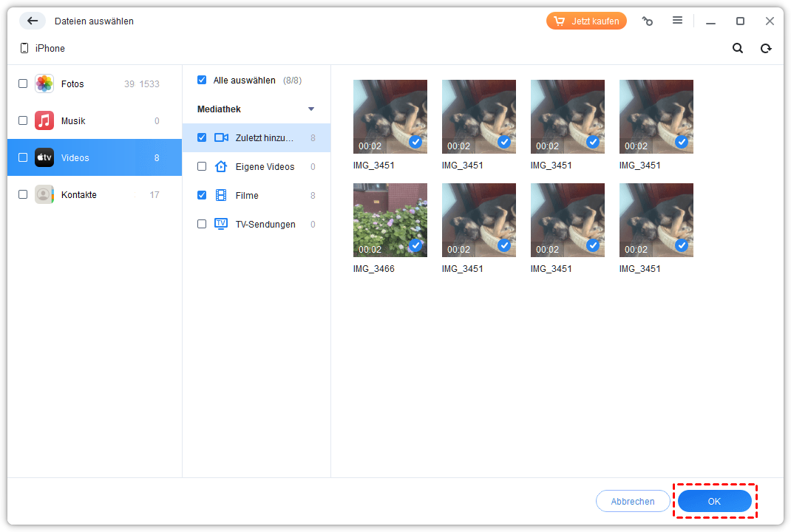Screen dimensions: 791x532
Task: Select the IMG_3466 flower video thumbnail
Action: [x=390, y=220]
